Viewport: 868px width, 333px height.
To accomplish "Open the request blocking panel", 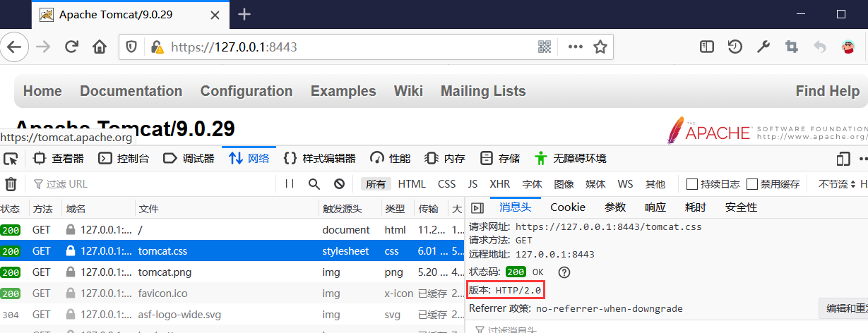I will (x=339, y=184).
